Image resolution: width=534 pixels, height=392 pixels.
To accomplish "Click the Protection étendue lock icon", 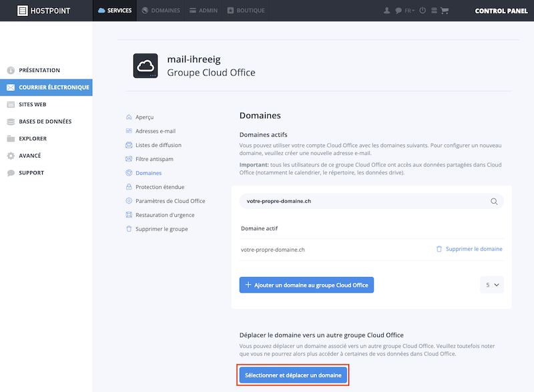I will (129, 187).
